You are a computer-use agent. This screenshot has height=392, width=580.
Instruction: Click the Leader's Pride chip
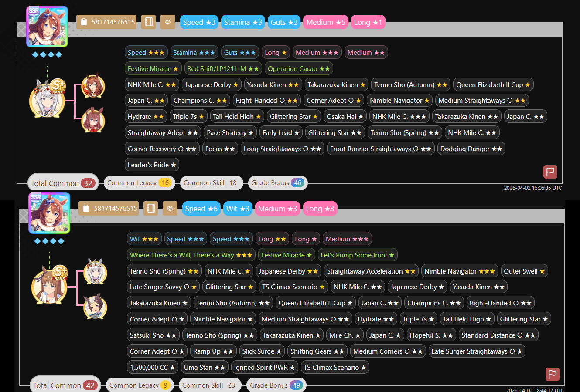[x=152, y=165]
